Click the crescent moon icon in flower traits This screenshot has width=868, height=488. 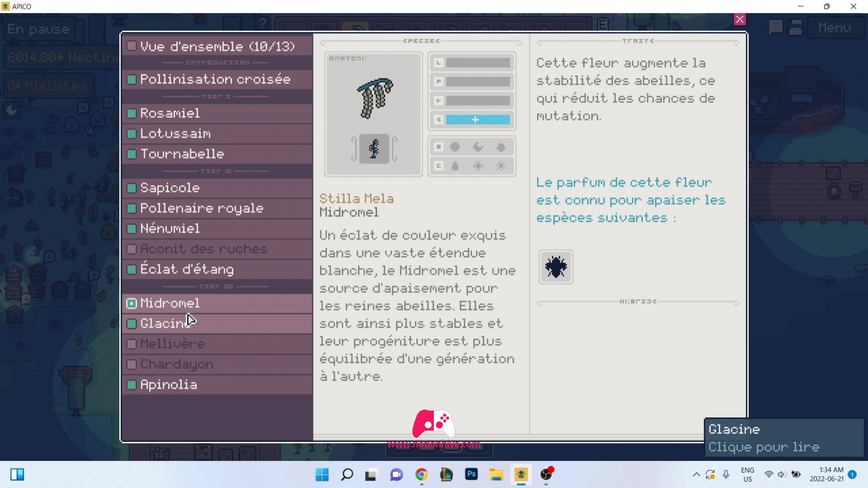click(x=478, y=147)
